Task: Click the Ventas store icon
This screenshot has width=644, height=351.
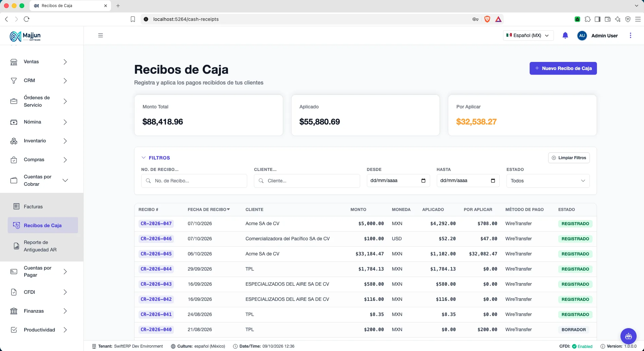Action: tap(14, 62)
